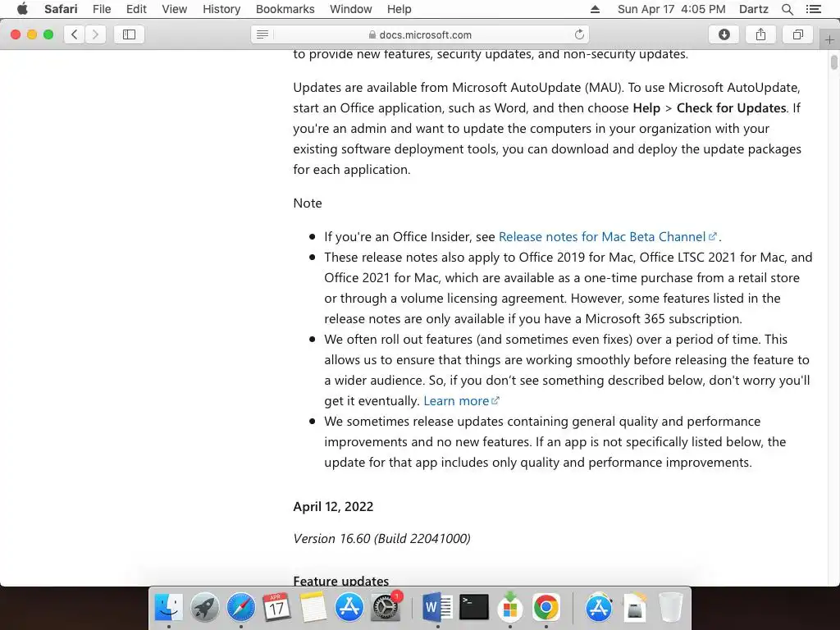840x630 pixels.
Task: Open the Microsoft Office installer in the Dock
Action: (x=510, y=606)
